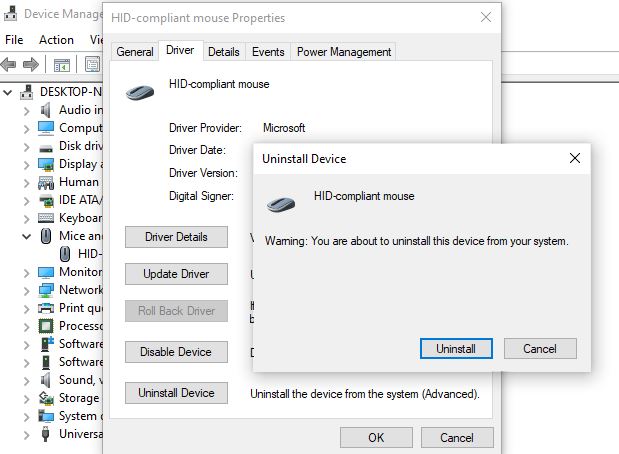Open File menu in Device Manager

point(14,39)
